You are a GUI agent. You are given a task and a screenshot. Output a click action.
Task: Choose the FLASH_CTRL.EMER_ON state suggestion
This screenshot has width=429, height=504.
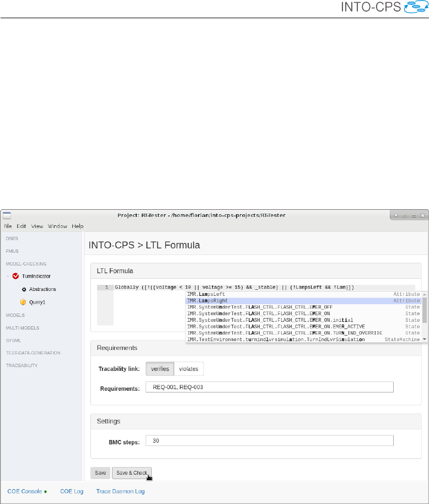coord(304,314)
